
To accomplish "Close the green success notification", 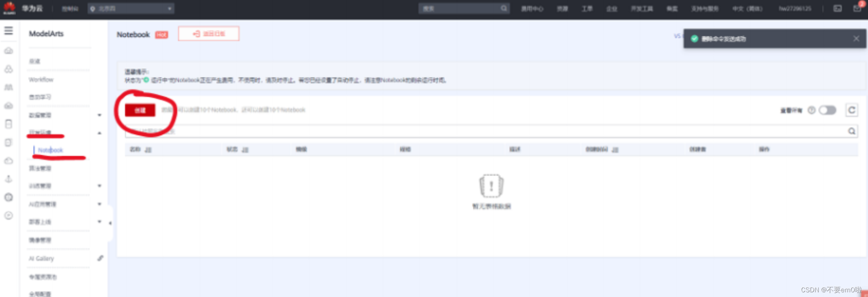I will point(856,38).
